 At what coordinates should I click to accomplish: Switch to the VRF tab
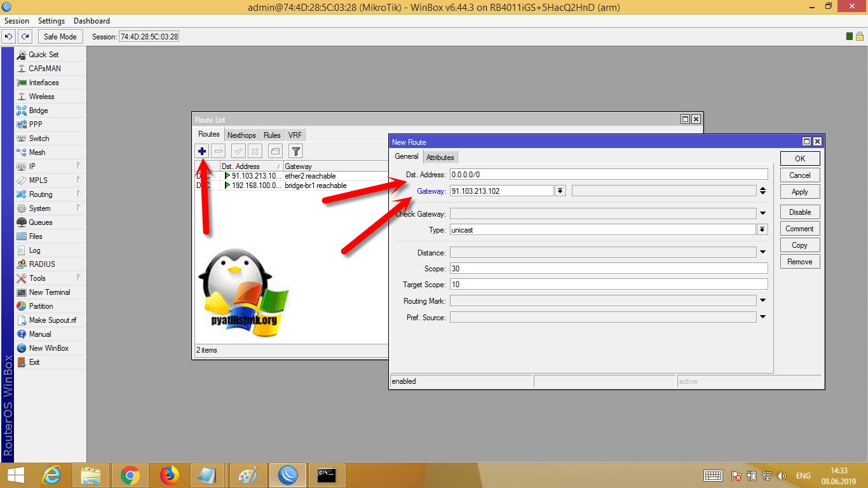pyautogui.click(x=295, y=135)
